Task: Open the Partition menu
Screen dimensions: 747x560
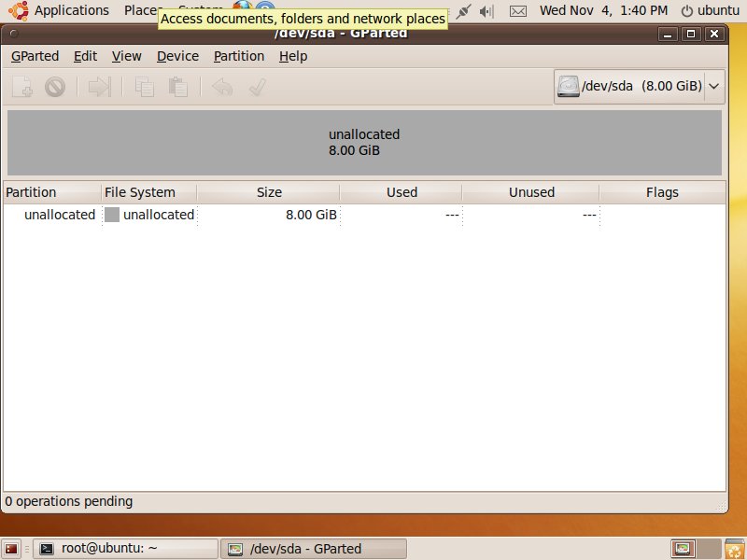Action: [x=239, y=56]
